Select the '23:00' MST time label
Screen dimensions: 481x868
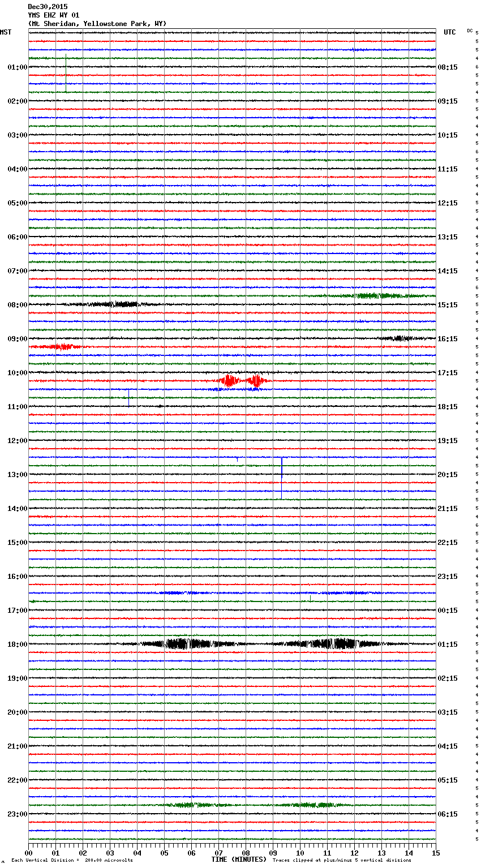(x=18, y=814)
